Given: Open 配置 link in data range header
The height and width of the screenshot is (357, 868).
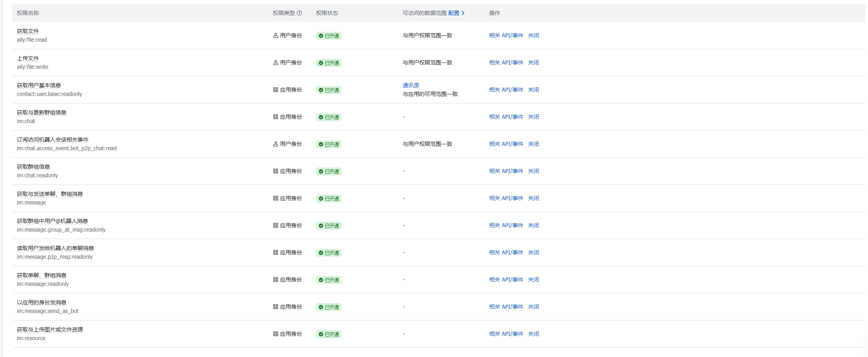Looking at the screenshot, I should pyautogui.click(x=453, y=13).
